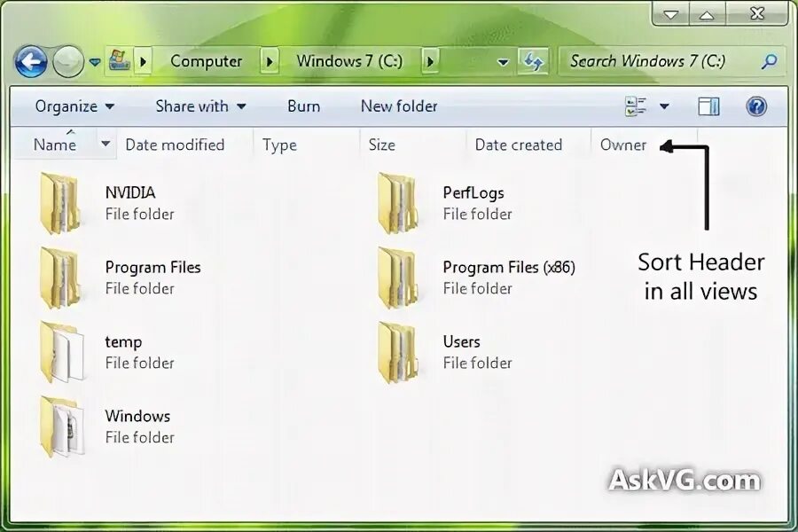Select the PerfLogs folder icon

(398, 203)
